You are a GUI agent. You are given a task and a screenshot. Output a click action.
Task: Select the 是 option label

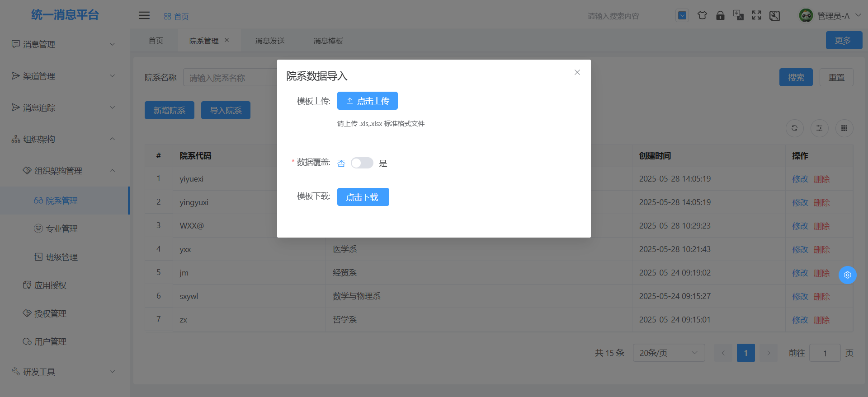[x=383, y=163]
